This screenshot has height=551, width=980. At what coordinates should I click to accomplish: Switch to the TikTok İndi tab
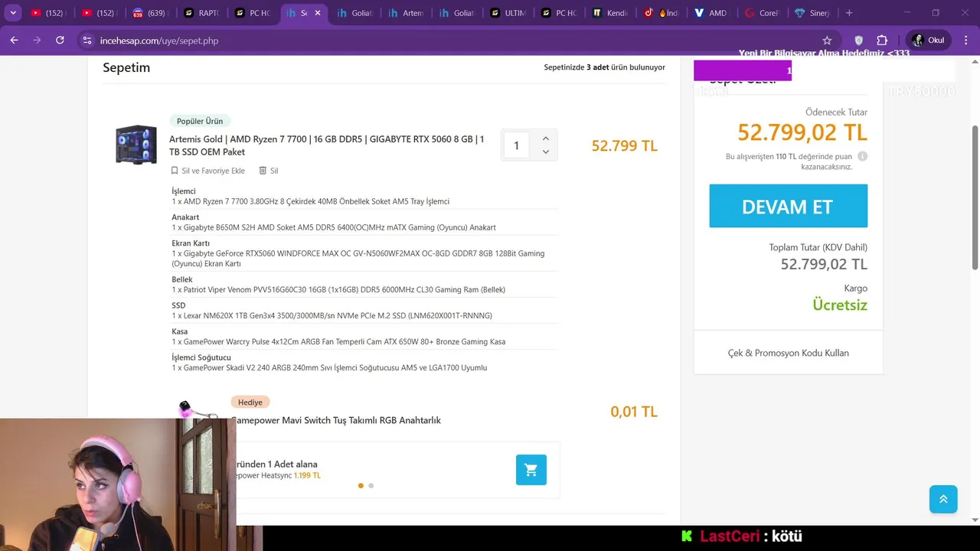661,13
